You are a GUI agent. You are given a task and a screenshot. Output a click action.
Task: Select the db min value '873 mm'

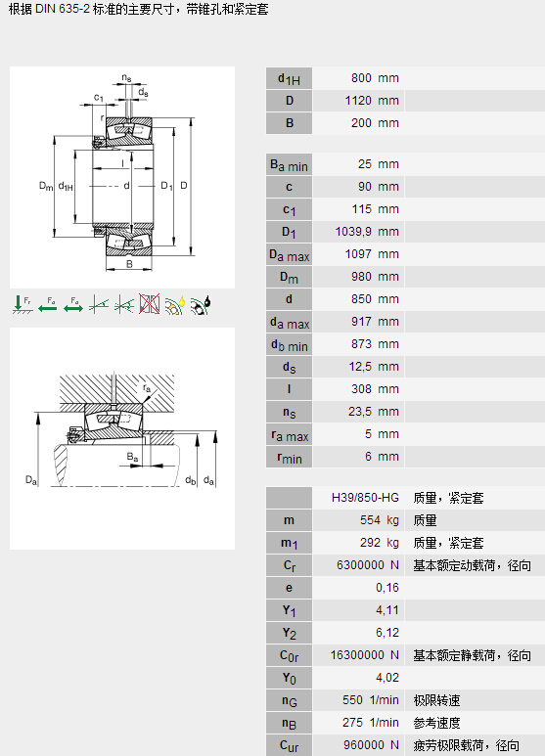point(375,344)
